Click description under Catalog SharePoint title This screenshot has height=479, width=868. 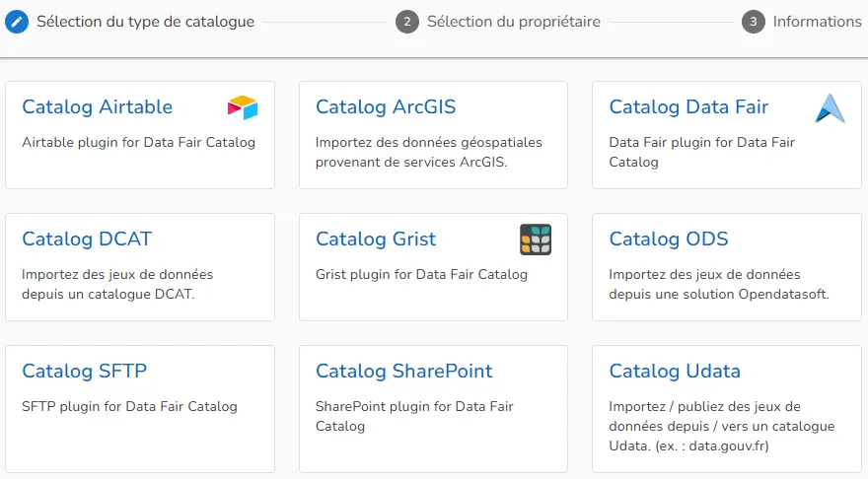(x=414, y=416)
